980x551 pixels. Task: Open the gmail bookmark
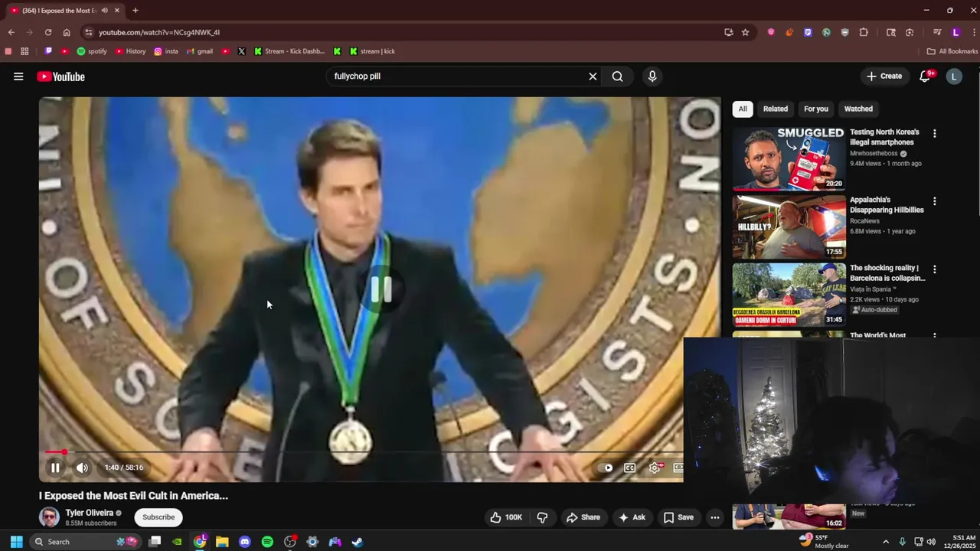click(199, 51)
